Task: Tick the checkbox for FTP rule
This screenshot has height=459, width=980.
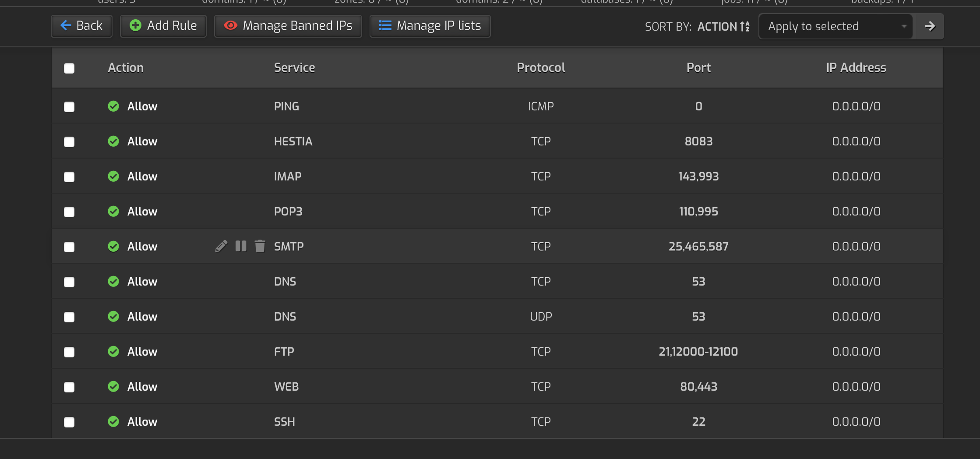Action: point(69,352)
